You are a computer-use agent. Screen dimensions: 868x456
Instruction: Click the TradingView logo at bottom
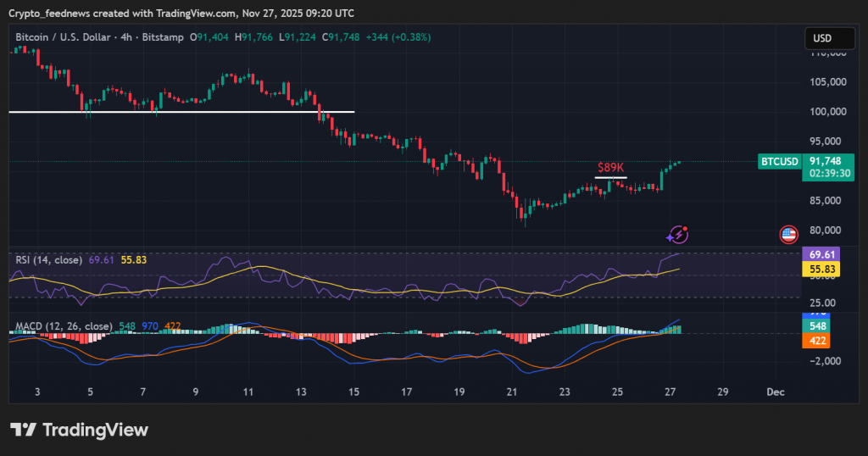79,430
